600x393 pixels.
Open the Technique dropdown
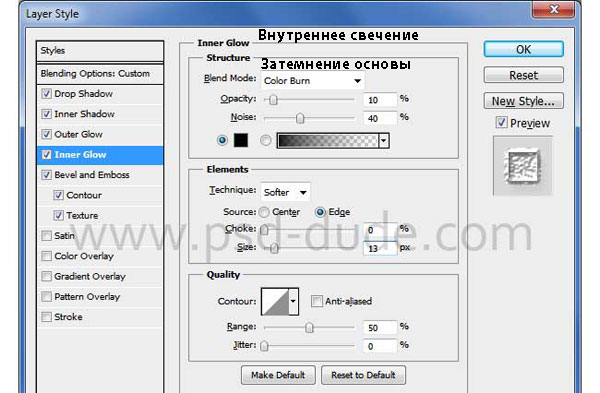285,192
